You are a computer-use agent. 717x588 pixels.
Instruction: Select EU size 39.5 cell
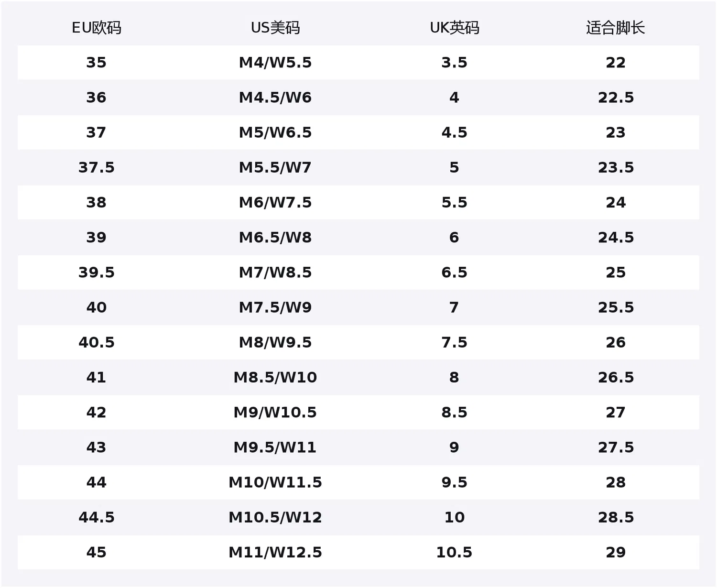(x=96, y=272)
